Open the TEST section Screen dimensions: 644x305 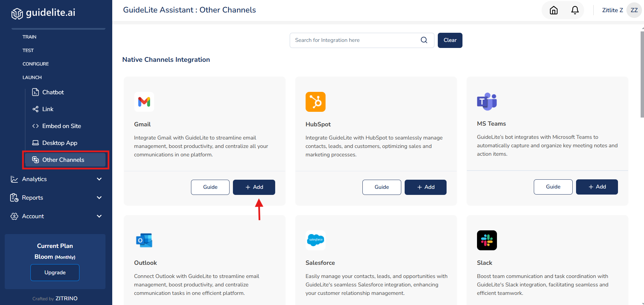tap(28, 50)
